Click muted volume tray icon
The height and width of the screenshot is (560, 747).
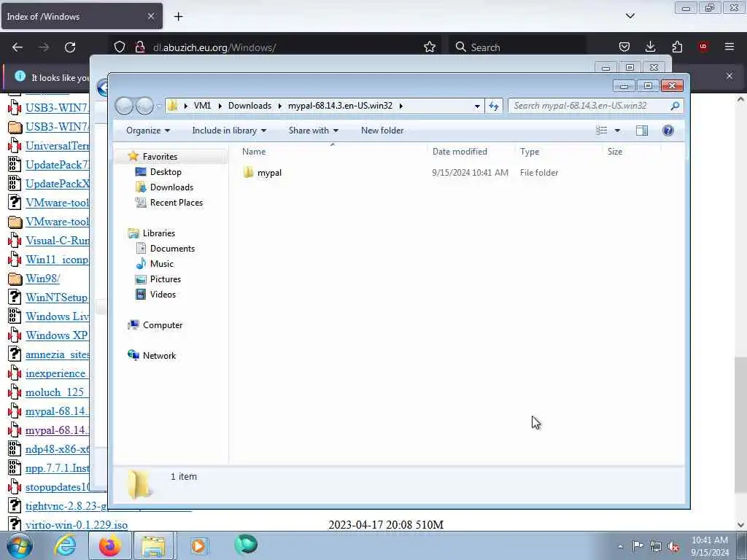point(673,547)
